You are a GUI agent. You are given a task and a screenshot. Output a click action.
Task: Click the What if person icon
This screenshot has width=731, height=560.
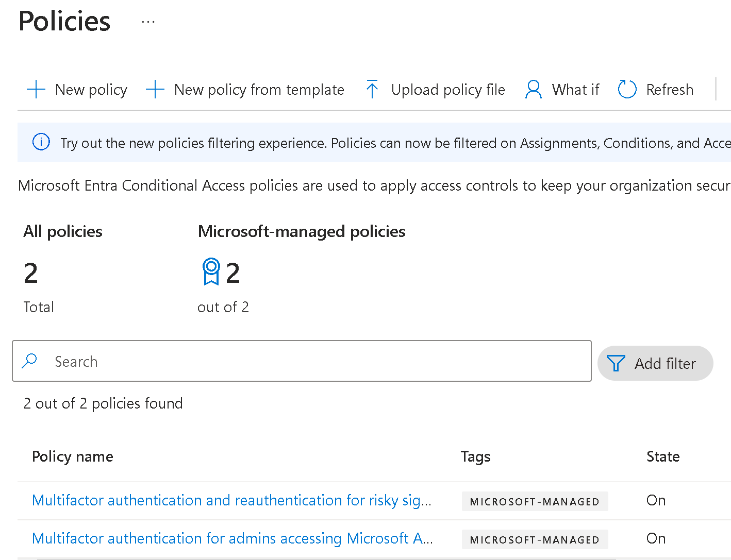click(x=533, y=90)
